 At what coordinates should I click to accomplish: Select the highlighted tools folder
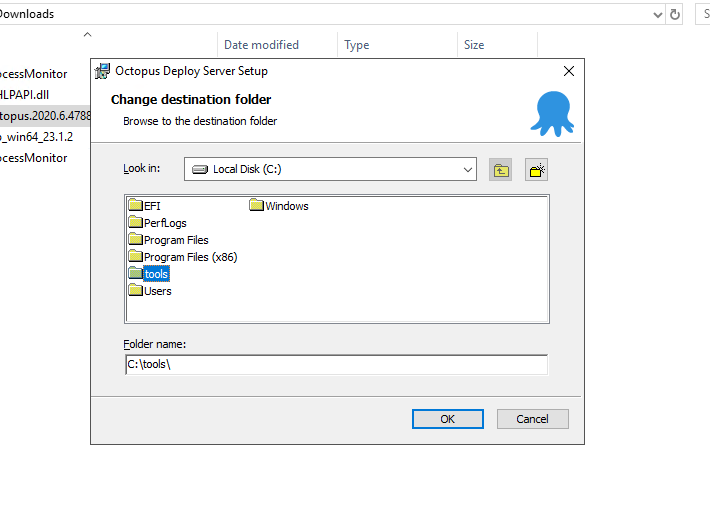[155, 274]
